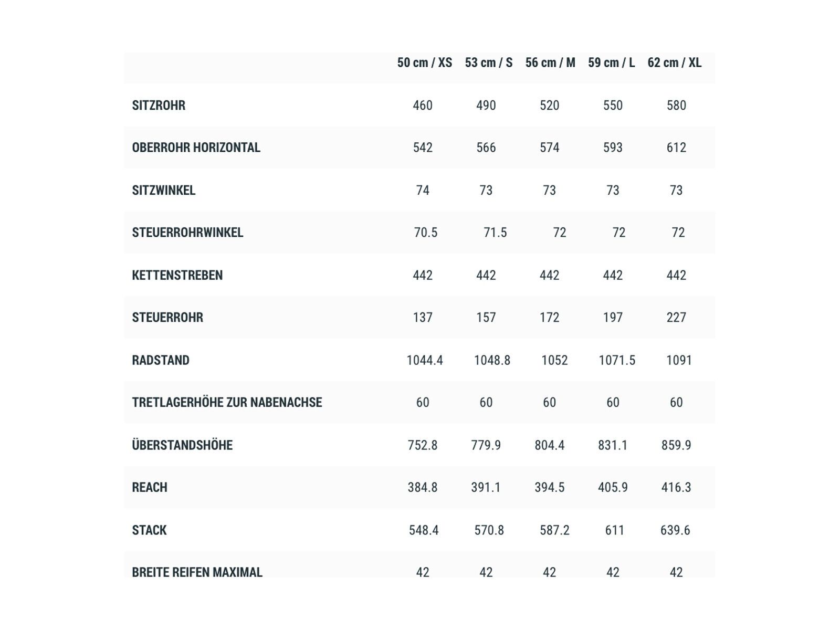The width and height of the screenshot is (840, 630).
Task: Click the Reach value 394.5
Action: click(549, 487)
